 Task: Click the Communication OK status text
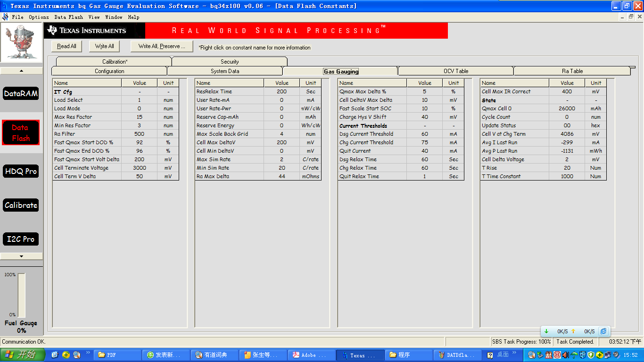pyautogui.click(x=23, y=342)
